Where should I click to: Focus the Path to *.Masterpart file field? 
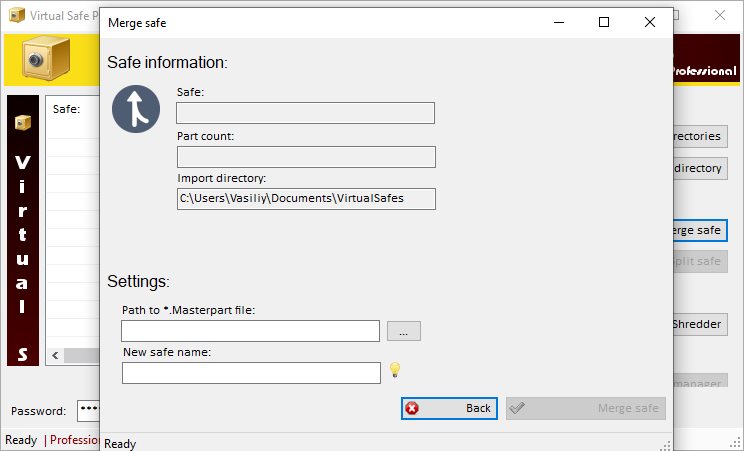click(250, 331)
